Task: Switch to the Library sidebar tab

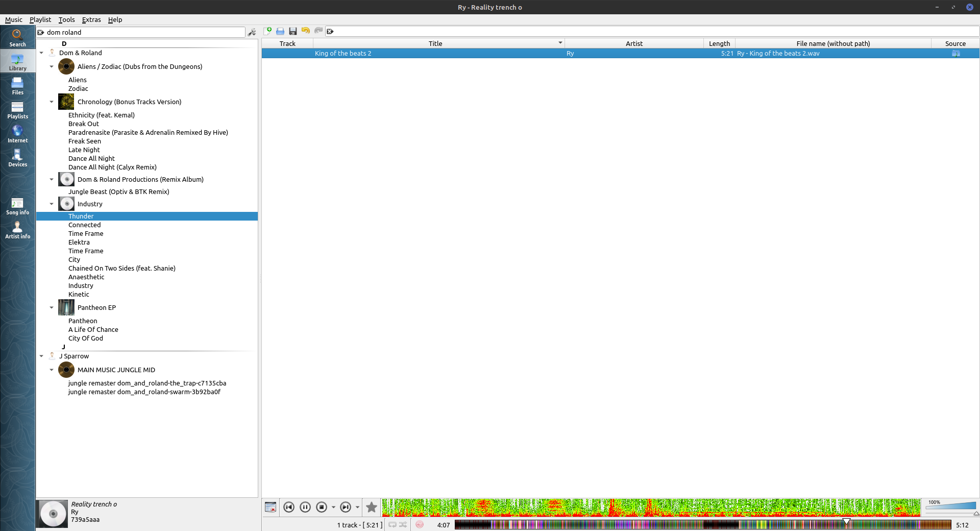Action: point(17,62)
